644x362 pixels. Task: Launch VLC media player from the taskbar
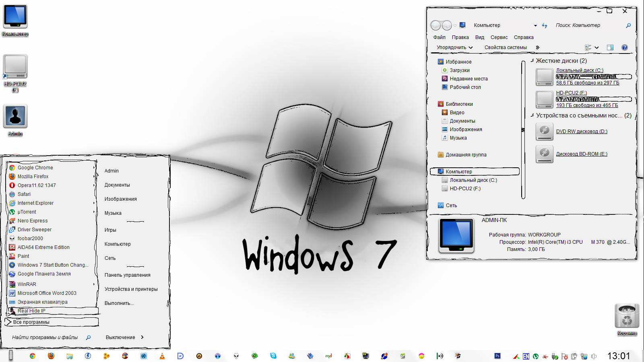162,356
